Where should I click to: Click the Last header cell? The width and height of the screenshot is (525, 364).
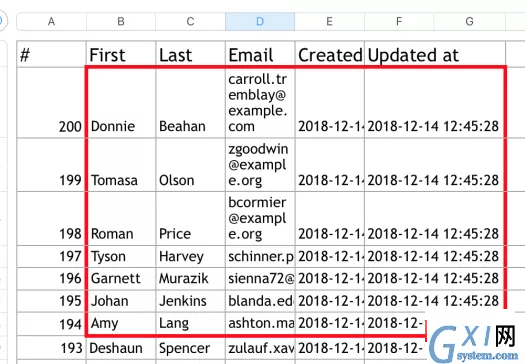(191, 54)
